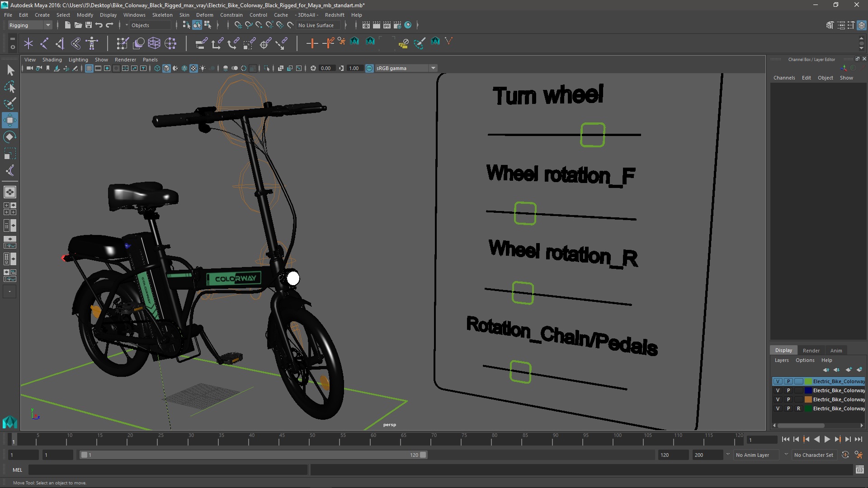This screenshot has width=868, height=488.
Task: Open the Script Editor icon
Action: [859, 470]
